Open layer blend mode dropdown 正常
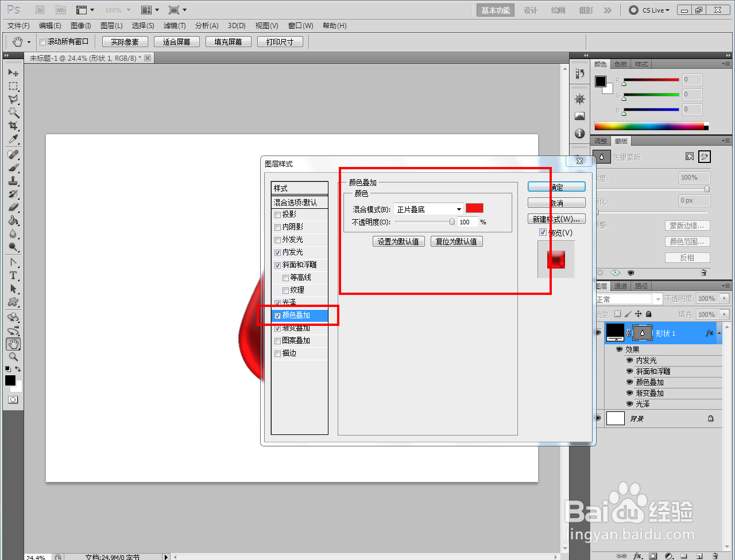 (x=629, y=300)
